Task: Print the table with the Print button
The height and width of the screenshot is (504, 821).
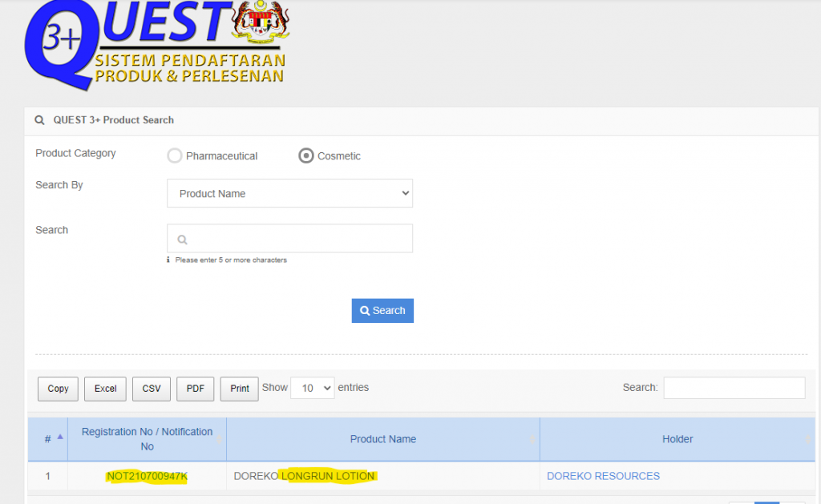Action: point(239,389)
